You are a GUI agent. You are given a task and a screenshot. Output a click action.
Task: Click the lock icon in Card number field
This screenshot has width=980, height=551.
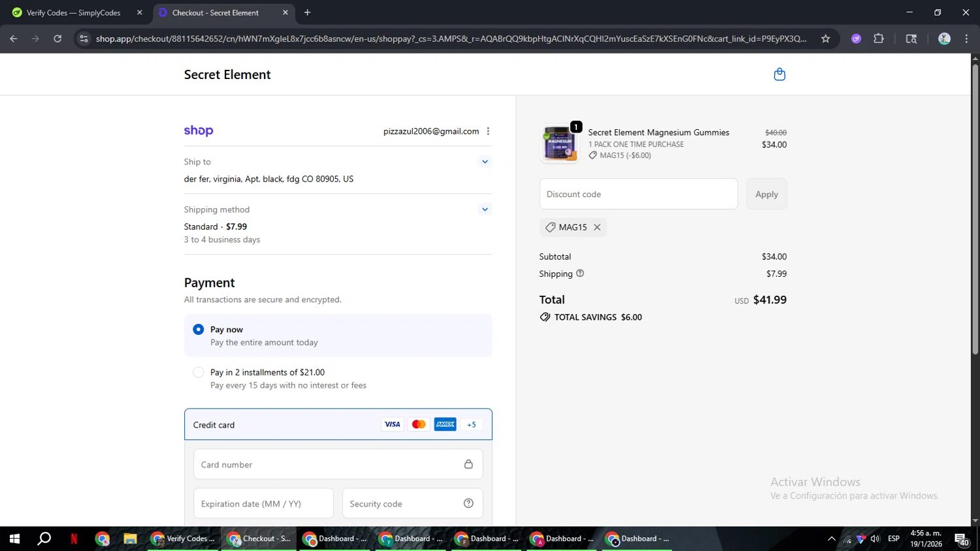468,464
